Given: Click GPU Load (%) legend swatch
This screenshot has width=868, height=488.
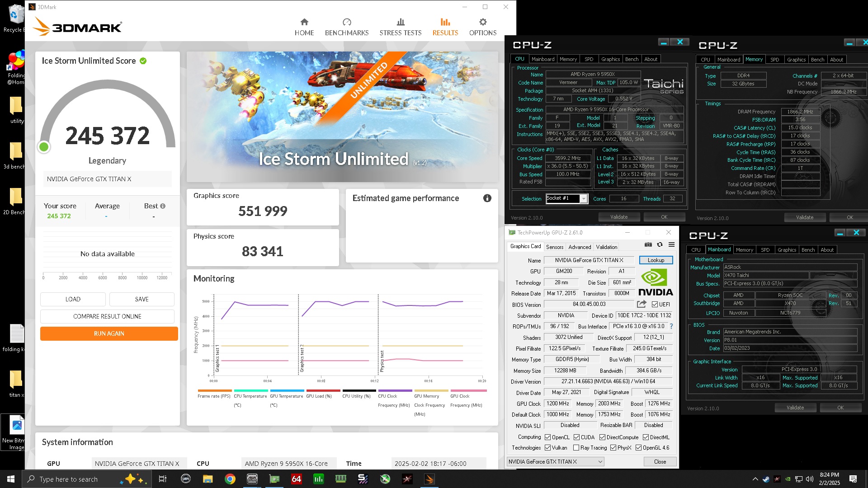Looking at the screenshot, I should tap(323, 390).
